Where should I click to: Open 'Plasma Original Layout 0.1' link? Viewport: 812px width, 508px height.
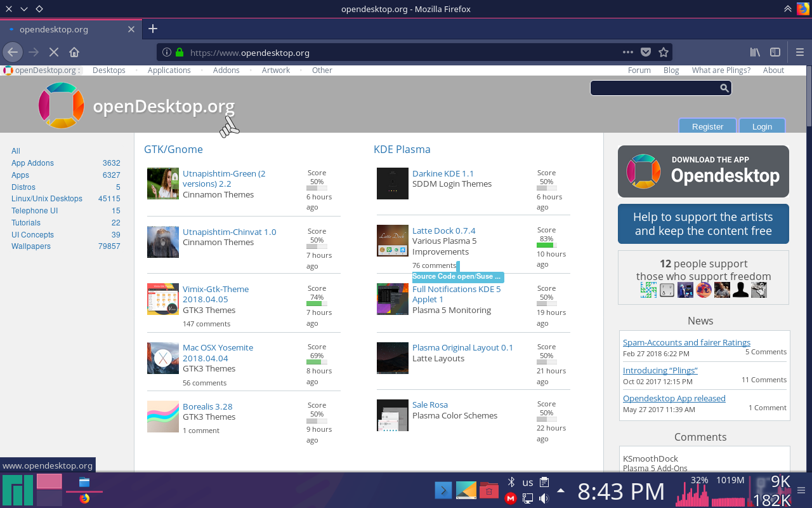[x=462, y=347]
